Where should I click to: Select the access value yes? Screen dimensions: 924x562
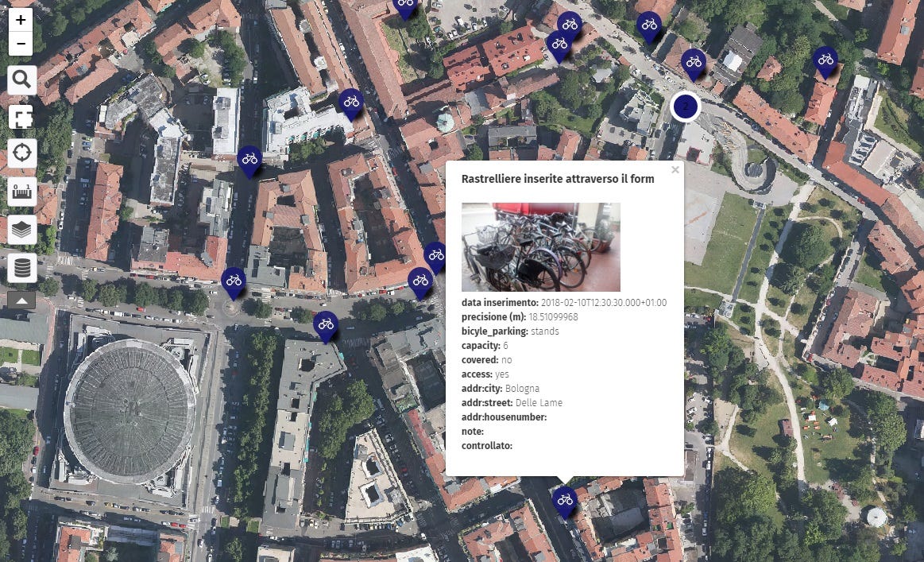point(501,374)
